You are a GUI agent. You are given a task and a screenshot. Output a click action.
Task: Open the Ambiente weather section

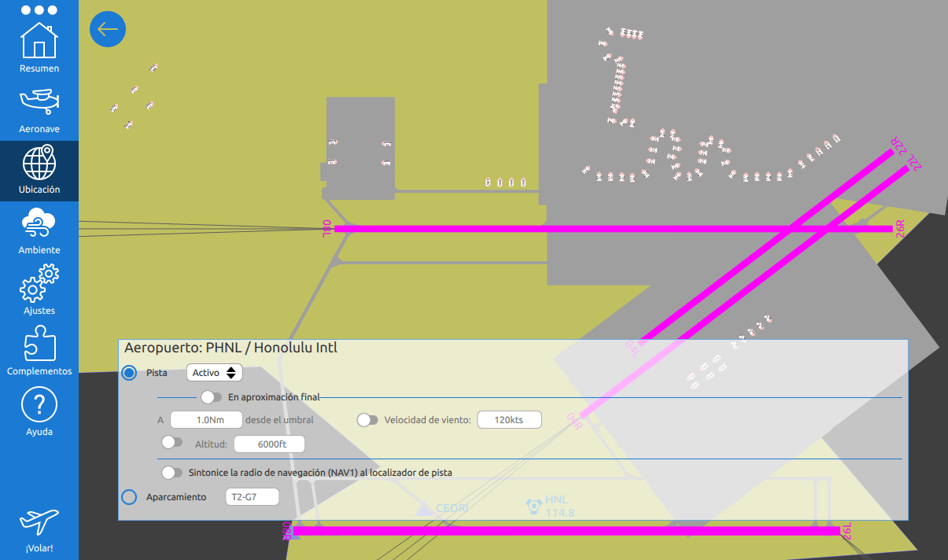pos(39,231)
